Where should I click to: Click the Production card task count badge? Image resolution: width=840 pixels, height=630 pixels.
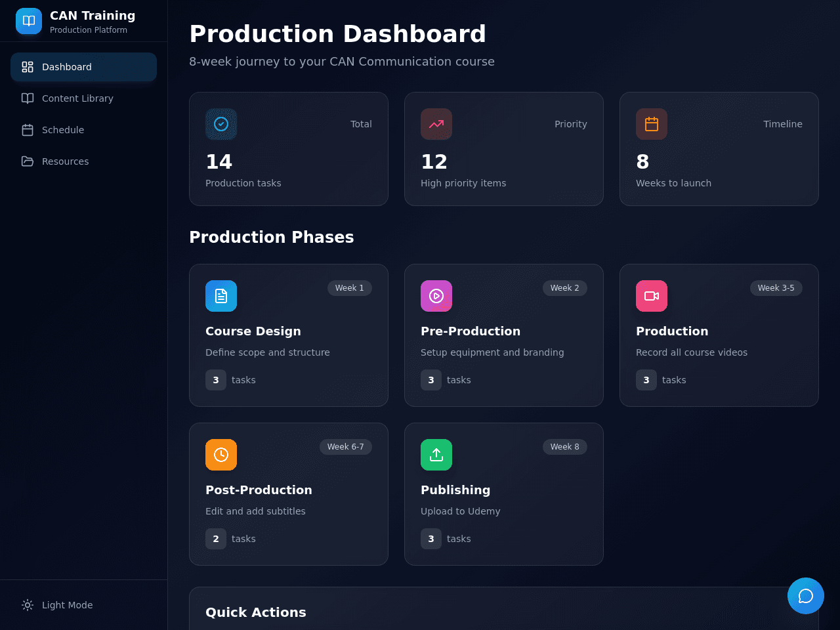[646, 380]
